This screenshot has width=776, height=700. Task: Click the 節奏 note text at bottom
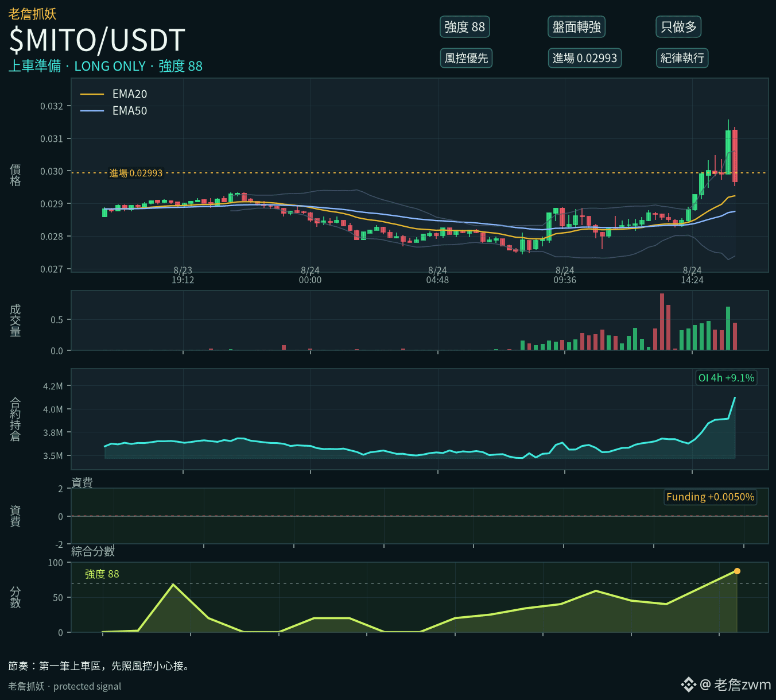point(100,666)
